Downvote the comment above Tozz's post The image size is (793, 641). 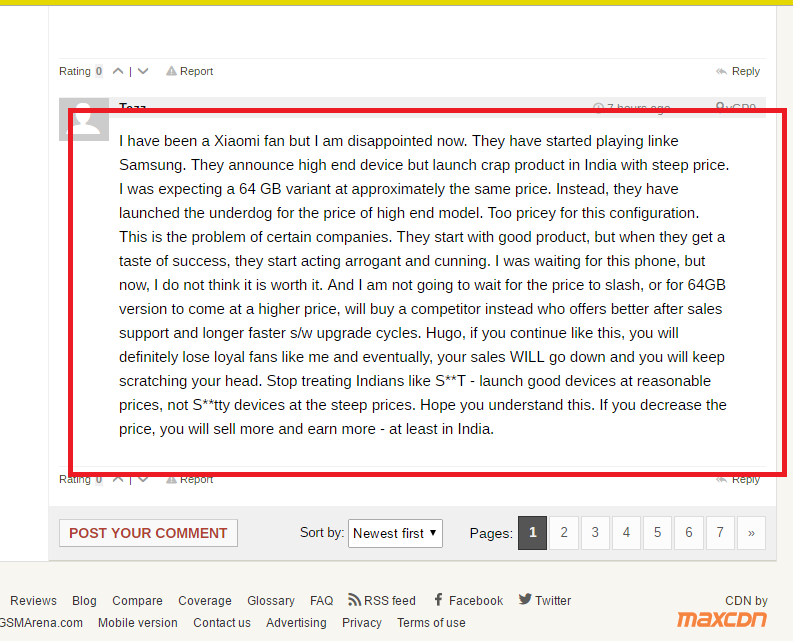coord(143,71)
